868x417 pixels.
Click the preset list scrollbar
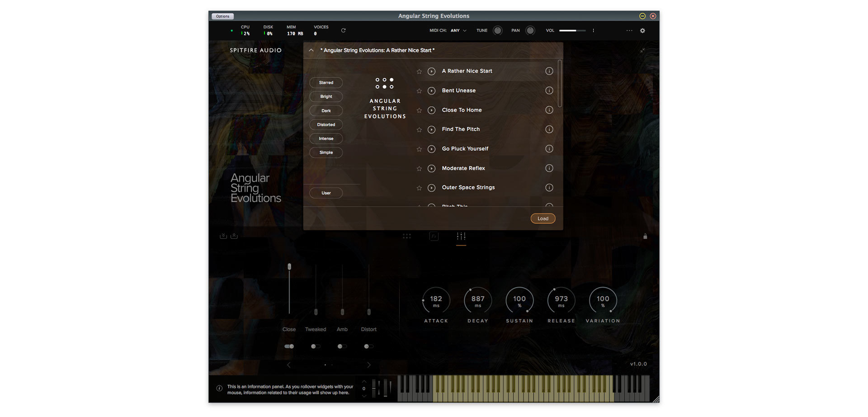click(x=560, y=84)
